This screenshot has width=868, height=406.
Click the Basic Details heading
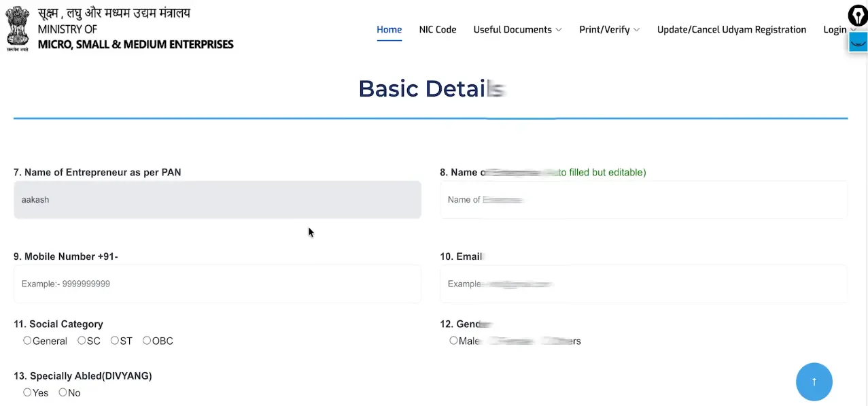[432, 88]
